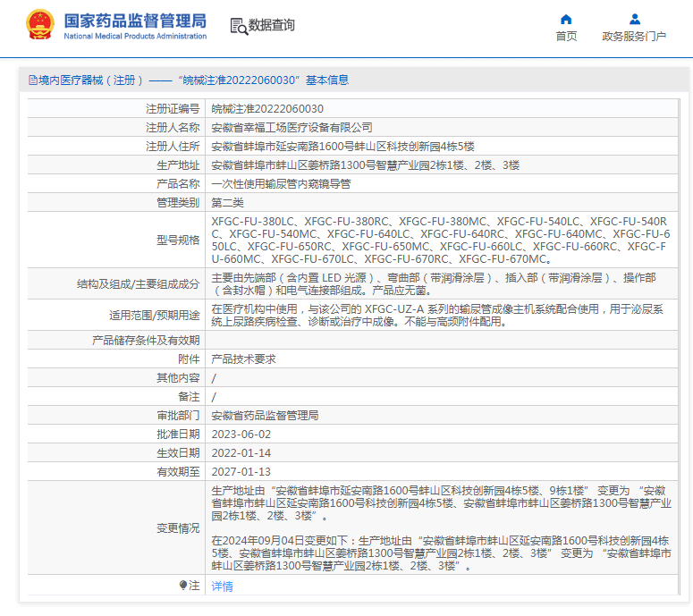The image size is (693, 616).
Task: Select effective date 2022-01-14
Action: tap(241, 453)
